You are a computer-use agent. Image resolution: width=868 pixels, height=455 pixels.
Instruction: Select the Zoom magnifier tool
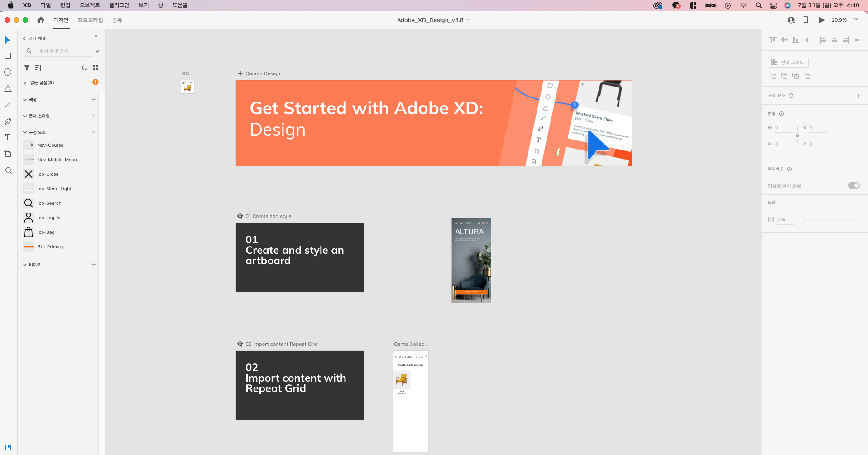click(8, 170)
